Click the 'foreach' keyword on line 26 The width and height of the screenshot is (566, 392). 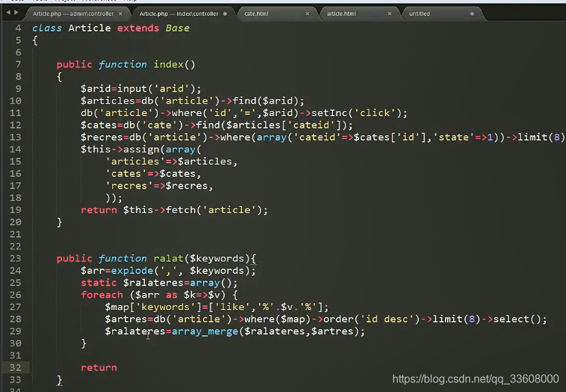(x=102, y=295)
